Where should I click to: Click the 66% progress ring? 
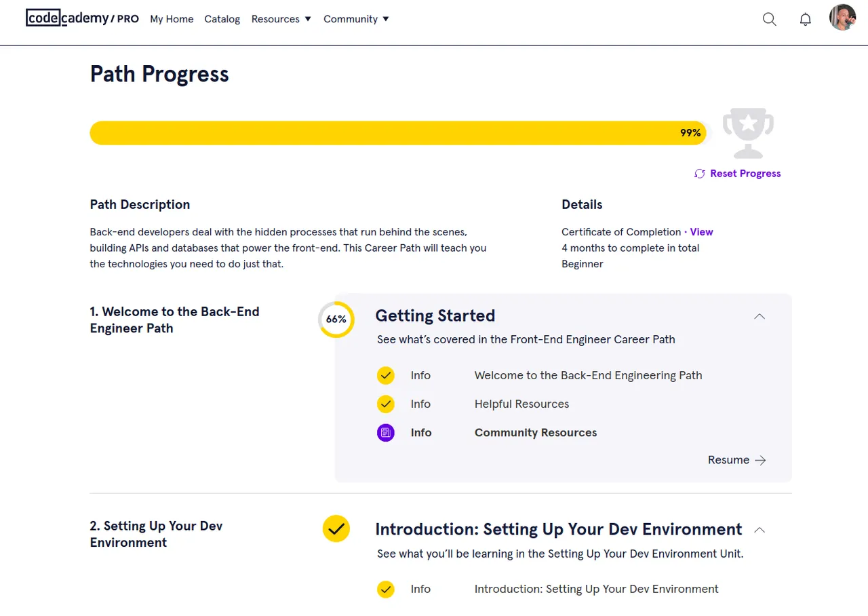[336, 320]
